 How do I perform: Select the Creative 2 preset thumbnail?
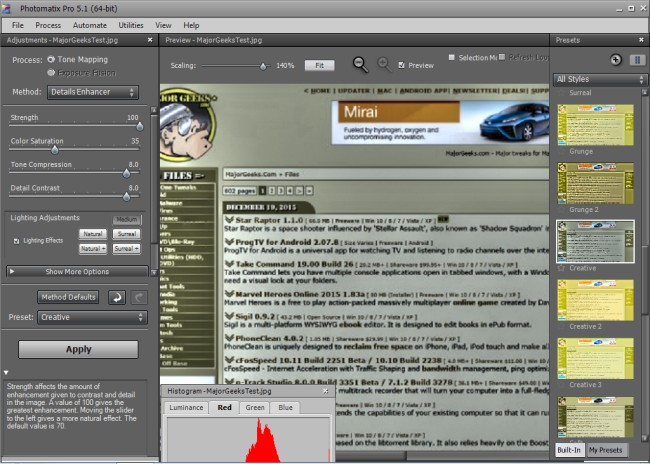tap(596, 300)
